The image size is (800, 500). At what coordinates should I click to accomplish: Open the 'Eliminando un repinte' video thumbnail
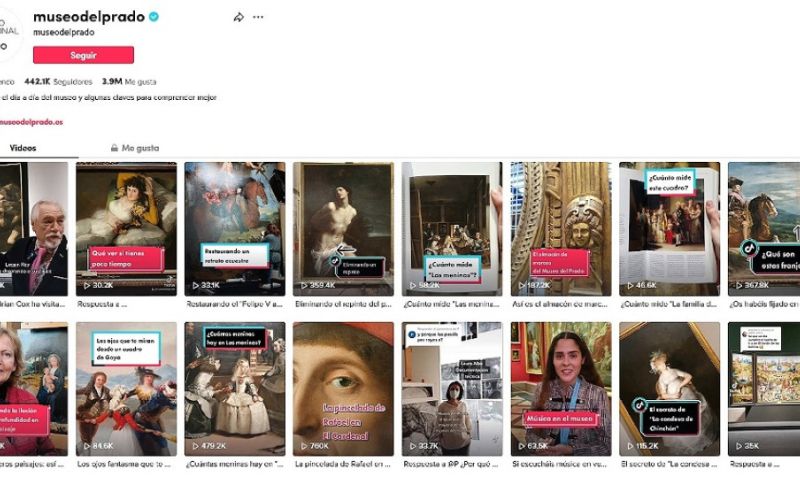(343, 229)
